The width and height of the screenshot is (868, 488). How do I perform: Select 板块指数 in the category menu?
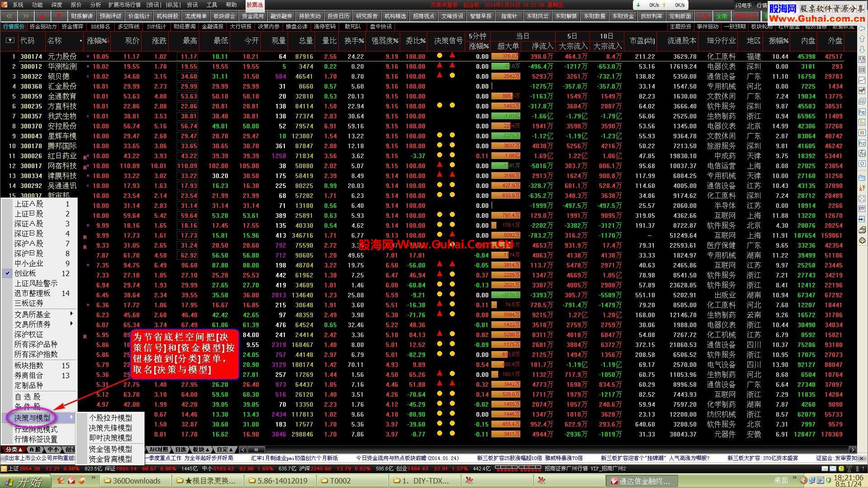click(x=38, y=366)
